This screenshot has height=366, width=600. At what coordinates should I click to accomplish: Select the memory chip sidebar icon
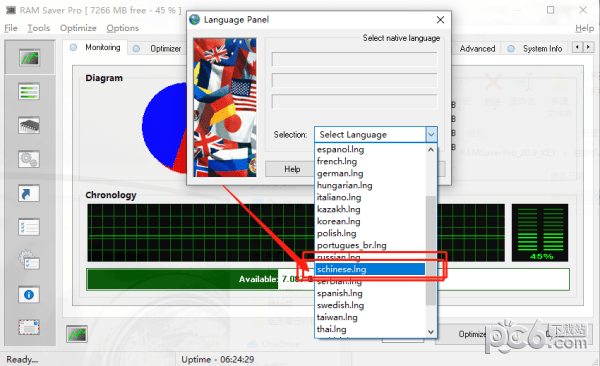click(x=29, y=125)
